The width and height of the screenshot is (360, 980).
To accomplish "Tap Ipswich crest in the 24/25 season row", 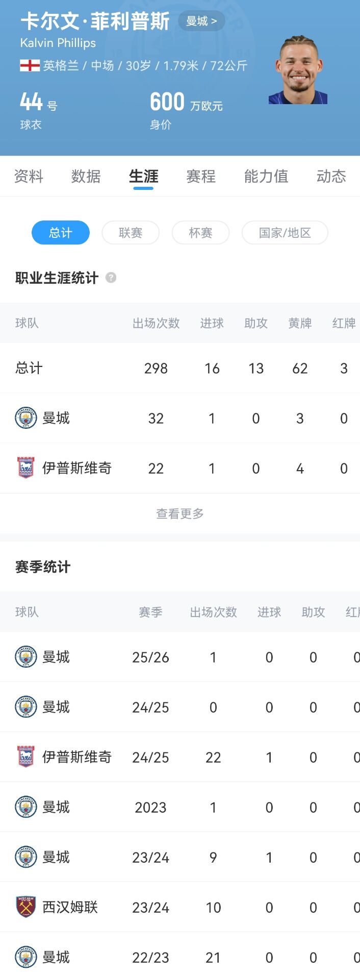I will click(x=25, y=757).
